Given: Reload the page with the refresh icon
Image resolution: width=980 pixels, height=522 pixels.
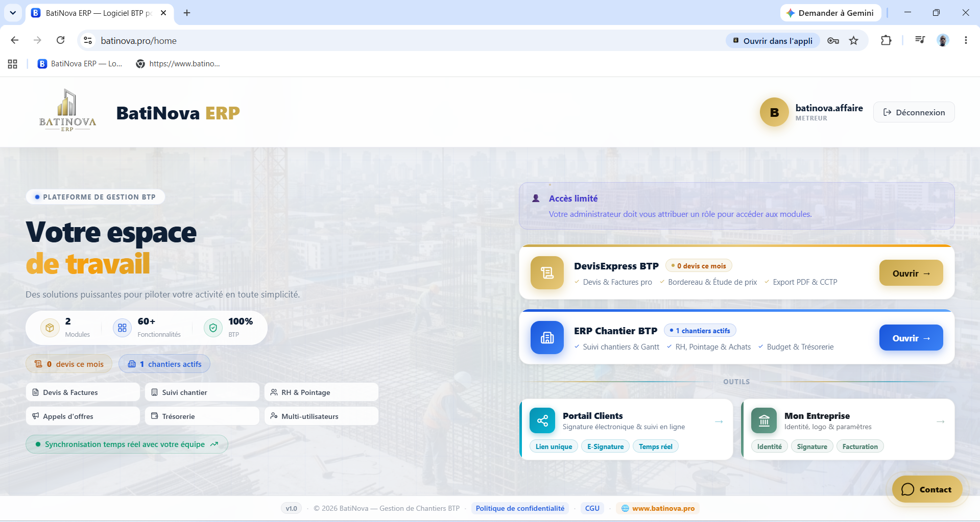Looking at the screenshot, I should coord(60,40).
